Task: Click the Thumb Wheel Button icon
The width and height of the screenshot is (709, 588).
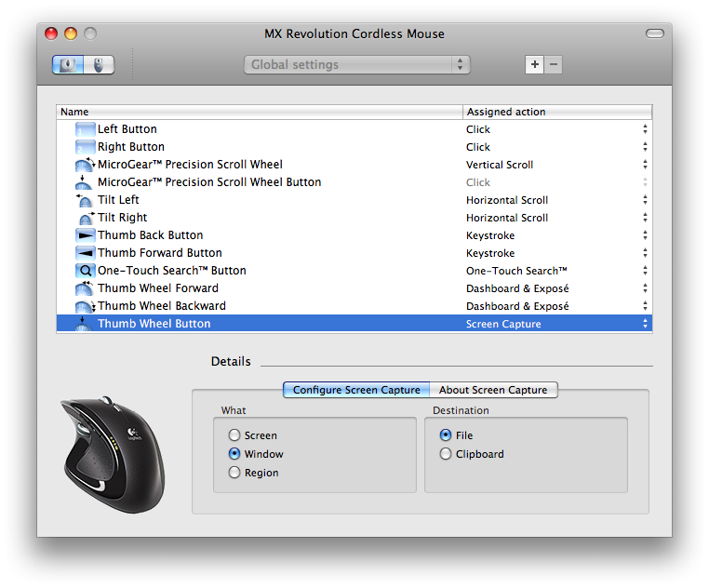Action: click(83, 324)
